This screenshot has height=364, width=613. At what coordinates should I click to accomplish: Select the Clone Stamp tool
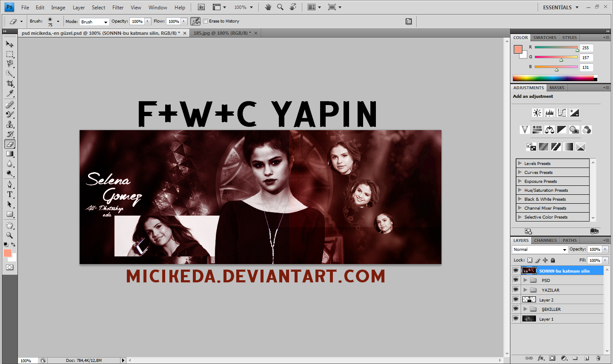tap(10, 124)
